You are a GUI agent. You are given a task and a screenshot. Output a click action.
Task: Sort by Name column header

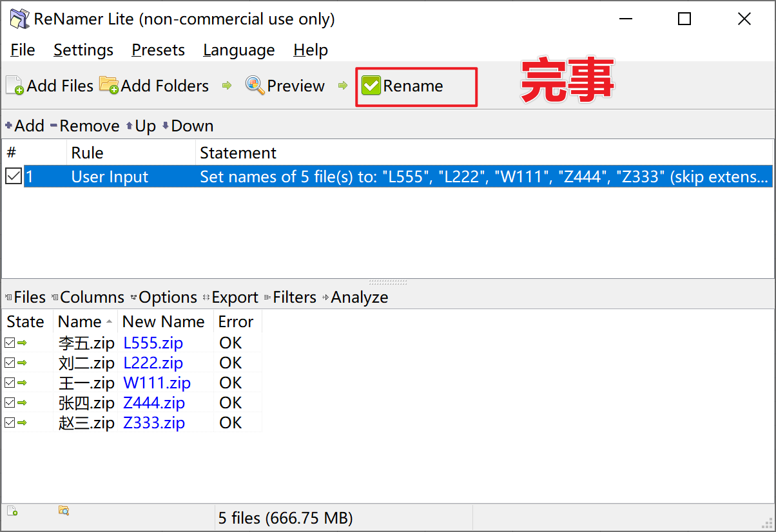[85, 321]
